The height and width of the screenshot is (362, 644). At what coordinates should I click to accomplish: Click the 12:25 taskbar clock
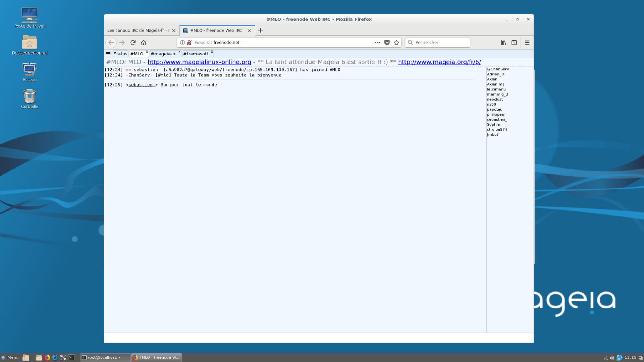(x=630, y=358)
